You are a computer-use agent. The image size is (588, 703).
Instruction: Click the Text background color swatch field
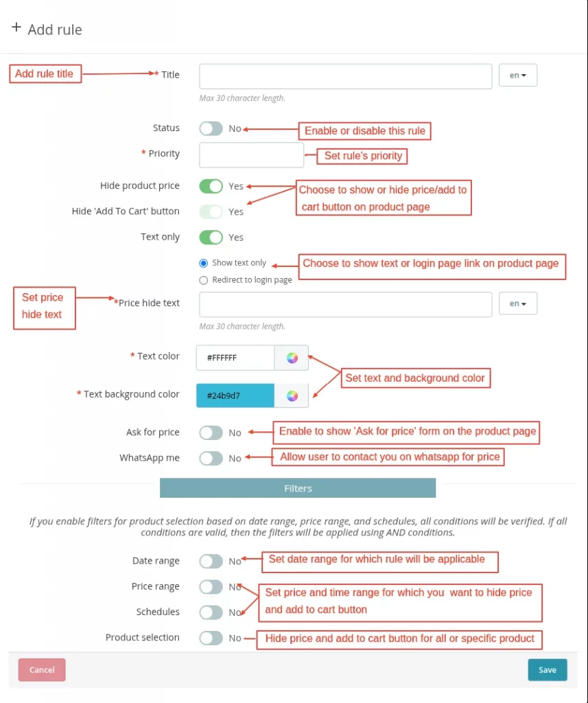pyautogui.click(x=235, y=395)
